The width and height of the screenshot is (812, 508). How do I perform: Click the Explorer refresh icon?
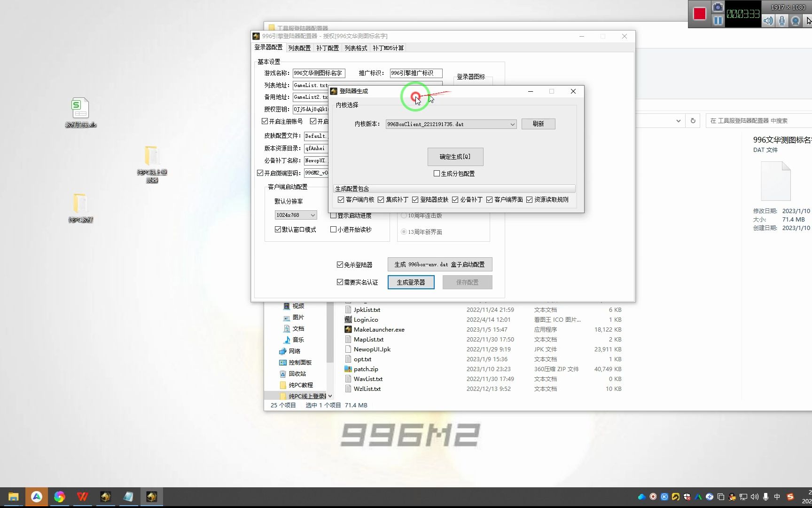click(x=693, y=121)
